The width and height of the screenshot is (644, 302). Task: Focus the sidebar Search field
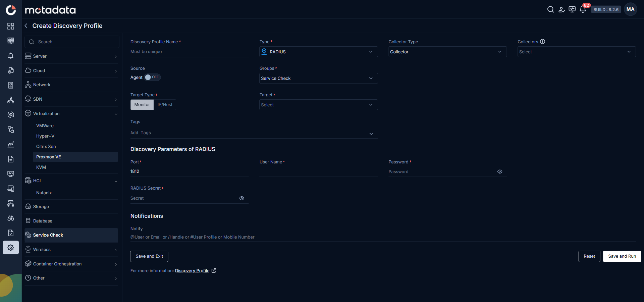pyautogui.click(x=72, y=42)
